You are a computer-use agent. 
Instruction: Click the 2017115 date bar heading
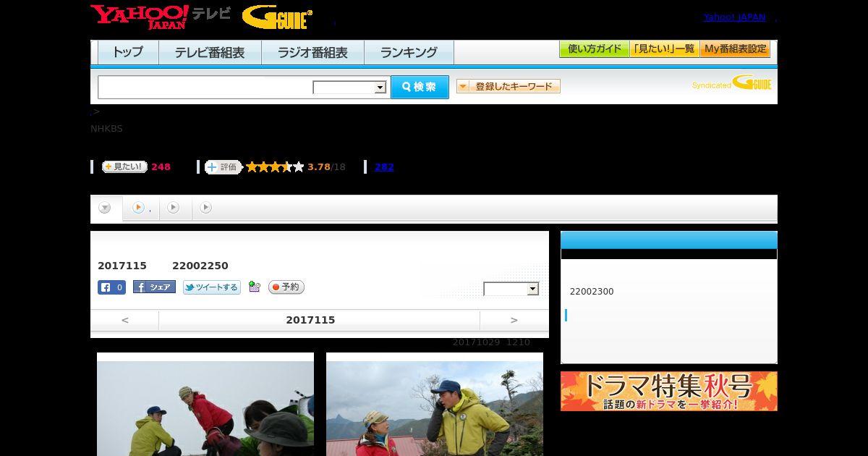(x=310, y=320)
